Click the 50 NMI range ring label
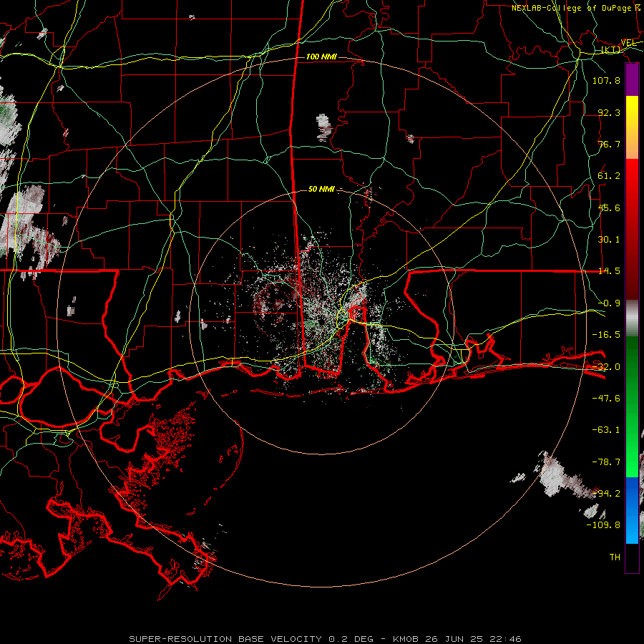 pyautogui.click(x=321, y=189)
